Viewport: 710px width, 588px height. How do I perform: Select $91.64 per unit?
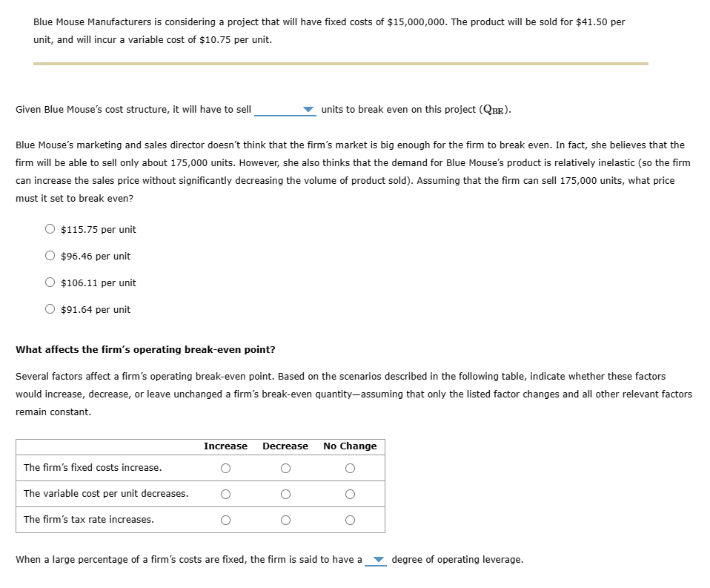point(50,309)
